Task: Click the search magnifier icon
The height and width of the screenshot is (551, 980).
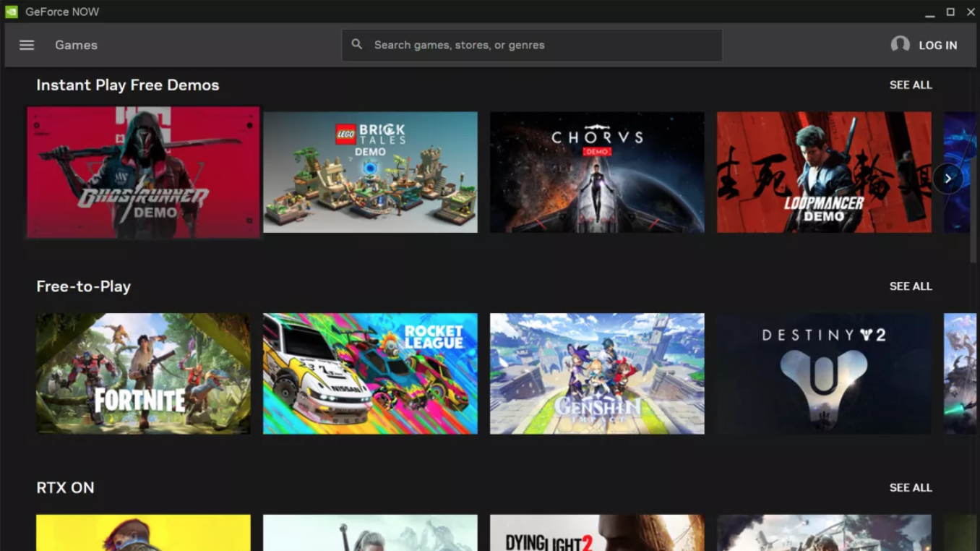Action: 357,44
